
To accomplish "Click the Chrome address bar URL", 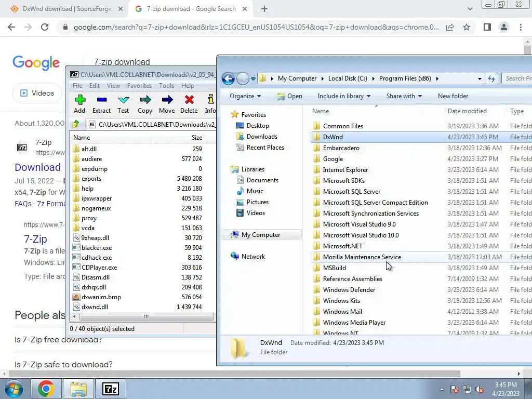I will [x=256, y=27].
